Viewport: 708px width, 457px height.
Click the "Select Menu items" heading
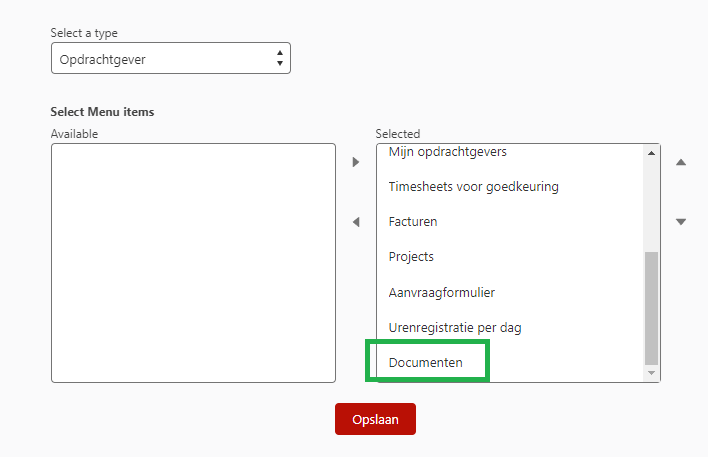coord(102,112)
